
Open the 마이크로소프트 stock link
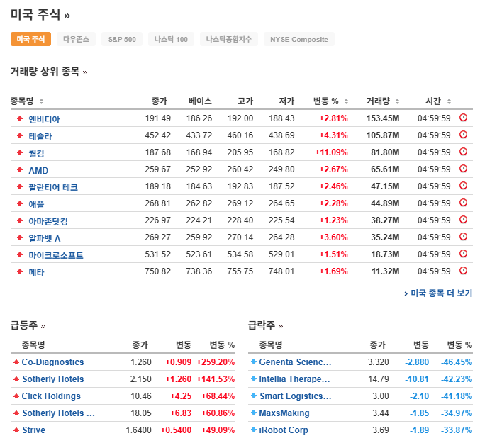(56, 255)
